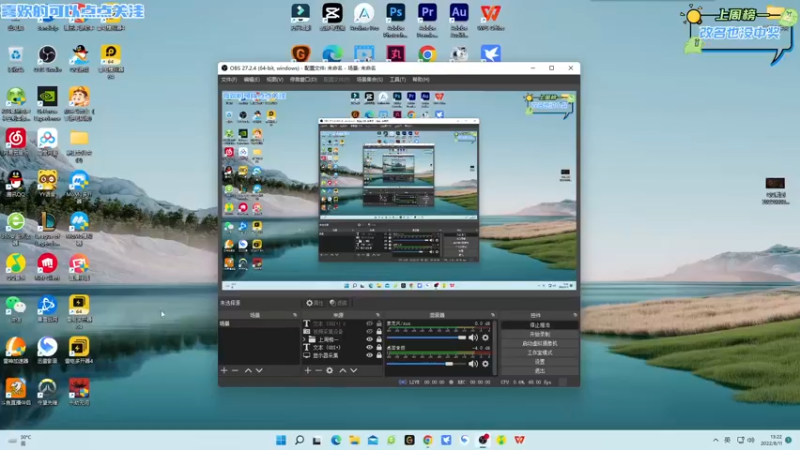800x450 pixels.
Task: Move the source up in the Sources list
Action: pos(342,370)
